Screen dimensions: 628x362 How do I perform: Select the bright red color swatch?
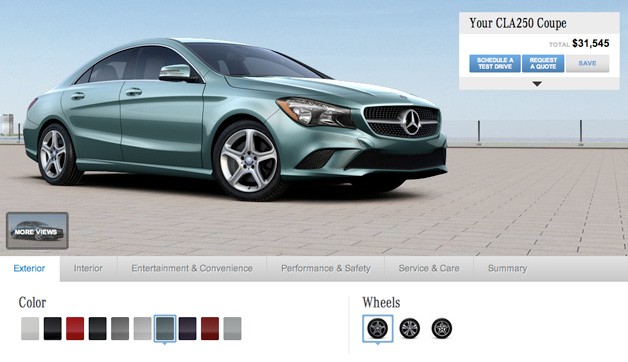click(75, 329)
